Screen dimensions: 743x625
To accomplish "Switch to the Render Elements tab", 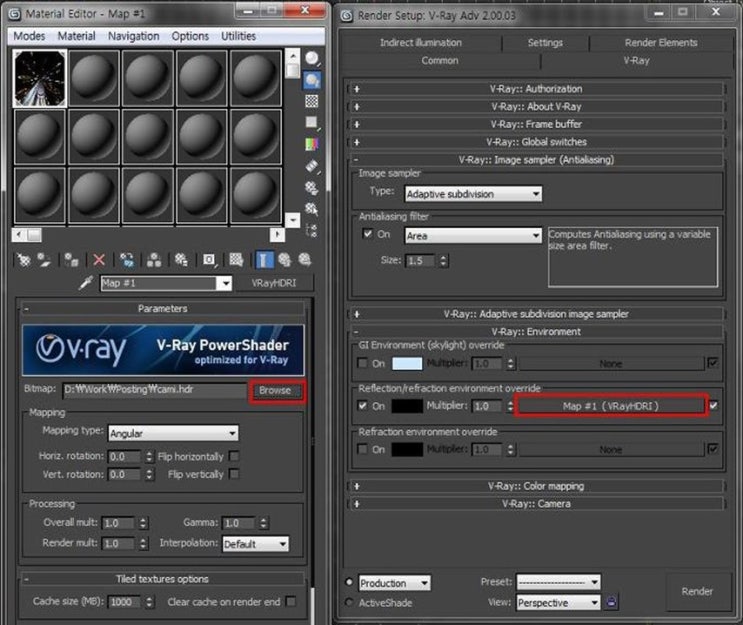I will [x=661, y=43].
